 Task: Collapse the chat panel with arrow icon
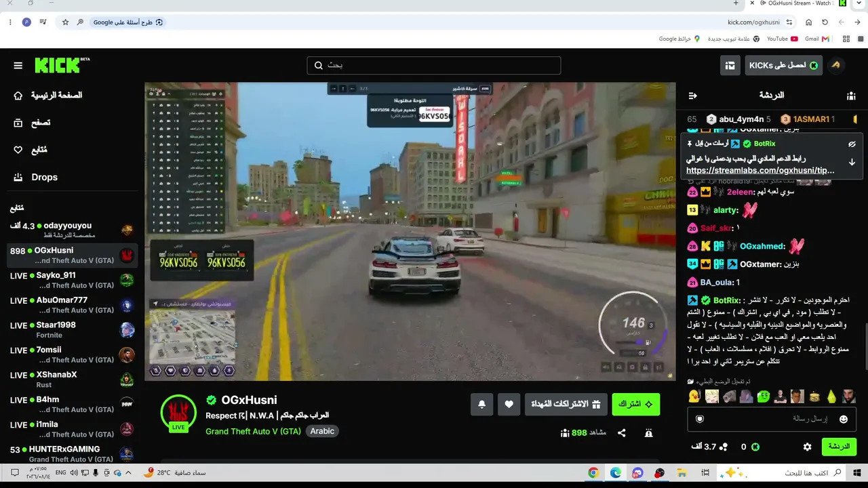pos(692,96)
